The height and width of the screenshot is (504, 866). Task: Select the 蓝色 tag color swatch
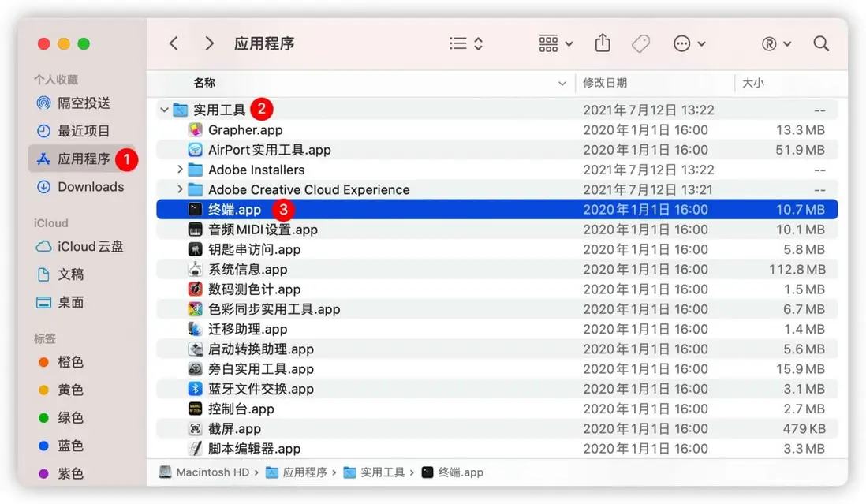click(45, 446)
